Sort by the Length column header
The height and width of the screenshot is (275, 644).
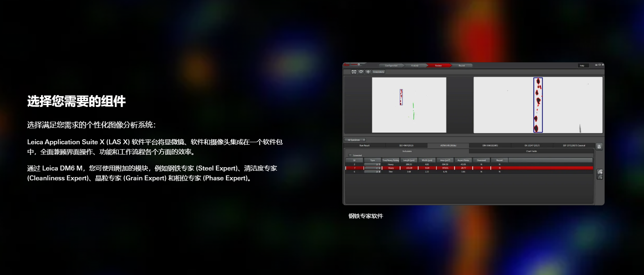pyautogui.click(x=409, y=160)
